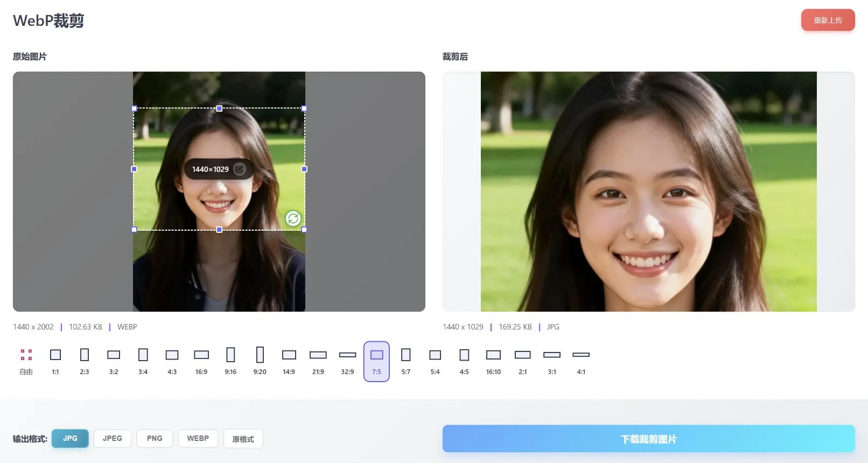
Task: Click the bottom-right crop handle
Action: click(304, 230)
